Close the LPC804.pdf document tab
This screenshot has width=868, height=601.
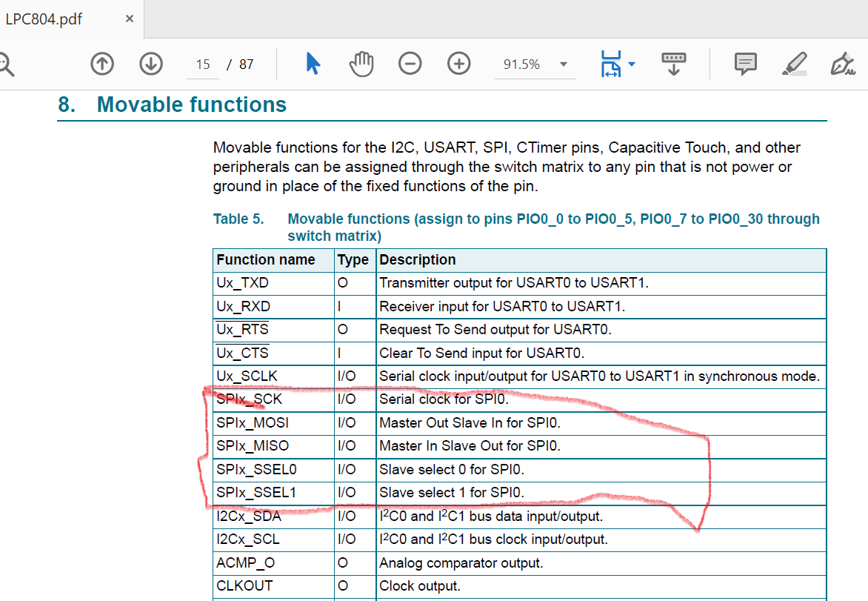pos(129,19)
